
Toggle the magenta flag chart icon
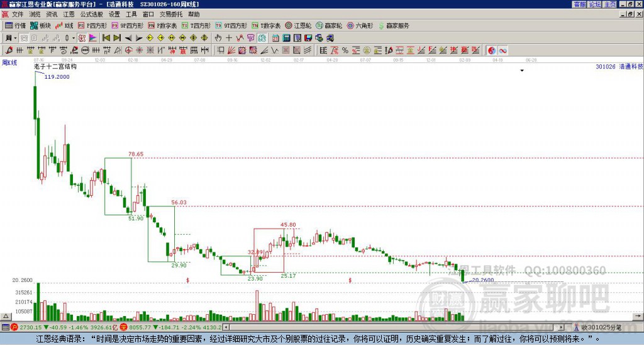[93, 38]
